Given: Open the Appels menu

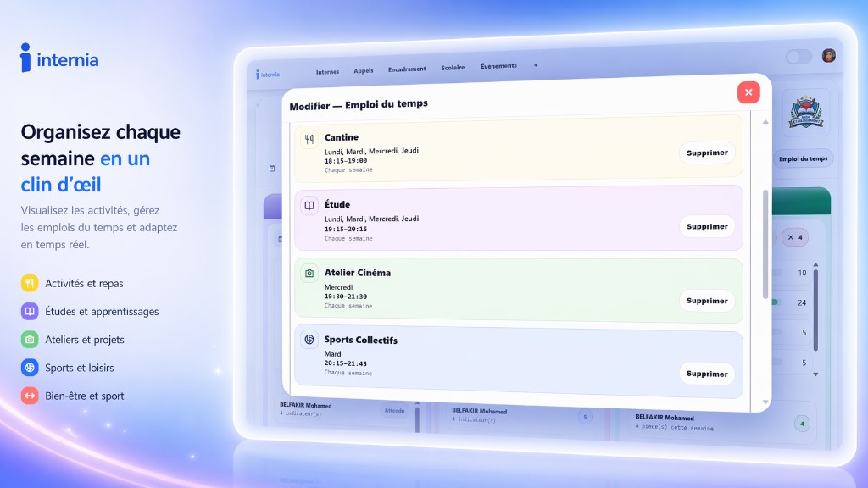Looking at the screenshot, I should pos(364,70).
